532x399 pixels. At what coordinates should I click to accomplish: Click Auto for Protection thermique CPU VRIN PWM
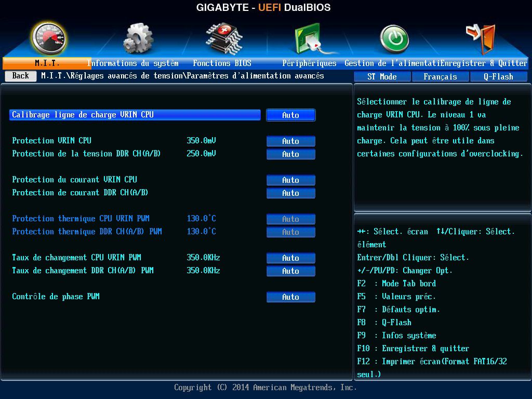(291, 219)
